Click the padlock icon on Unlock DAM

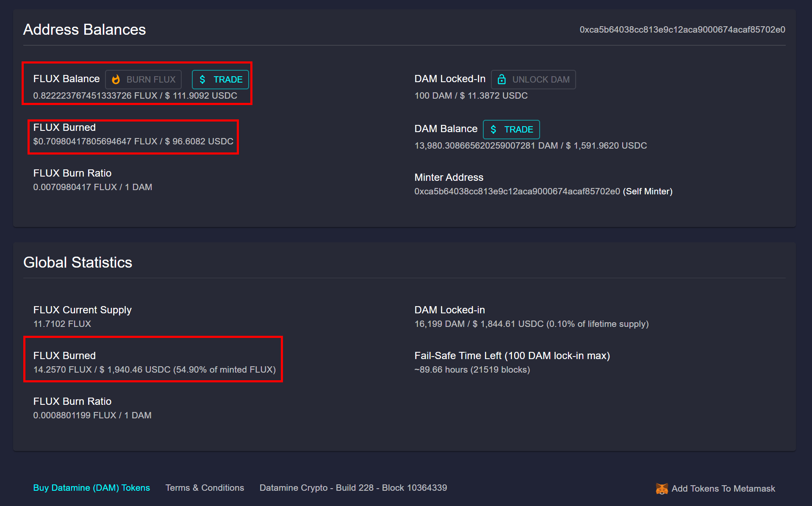[x=502, y=80]
